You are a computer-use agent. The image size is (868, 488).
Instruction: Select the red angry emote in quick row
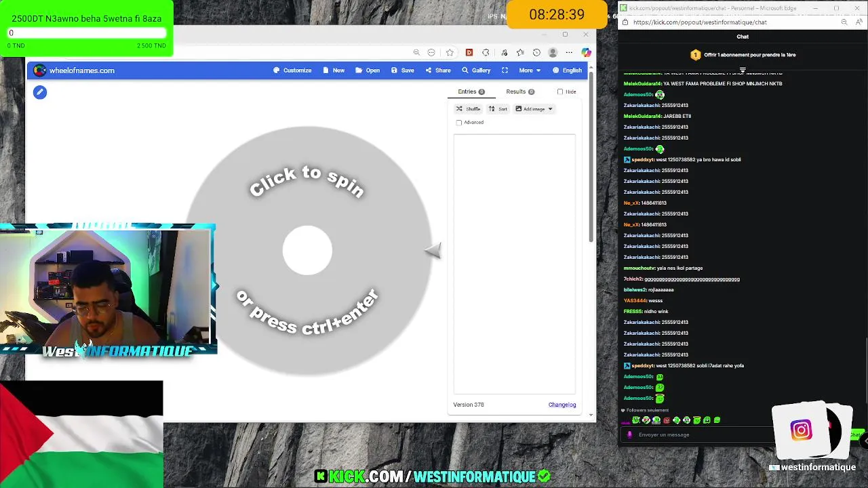click(x=666, y=420)
